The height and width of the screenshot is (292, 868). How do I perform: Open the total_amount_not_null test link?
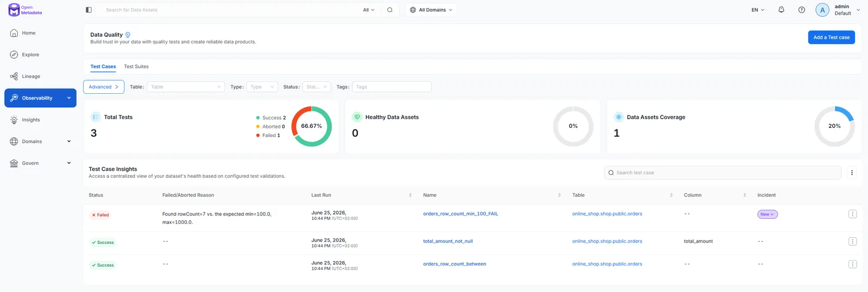tap(448, 242)
